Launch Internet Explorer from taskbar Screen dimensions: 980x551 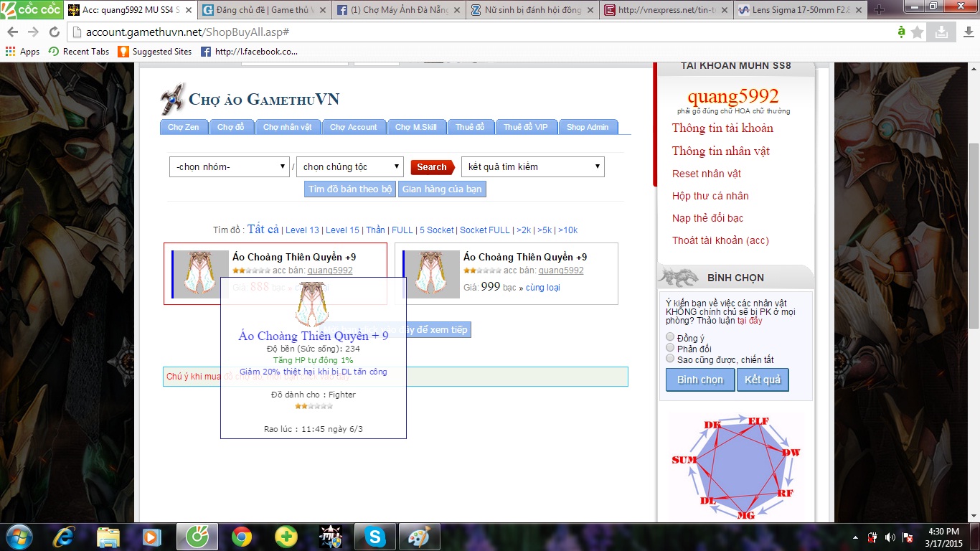click(64, 537)
